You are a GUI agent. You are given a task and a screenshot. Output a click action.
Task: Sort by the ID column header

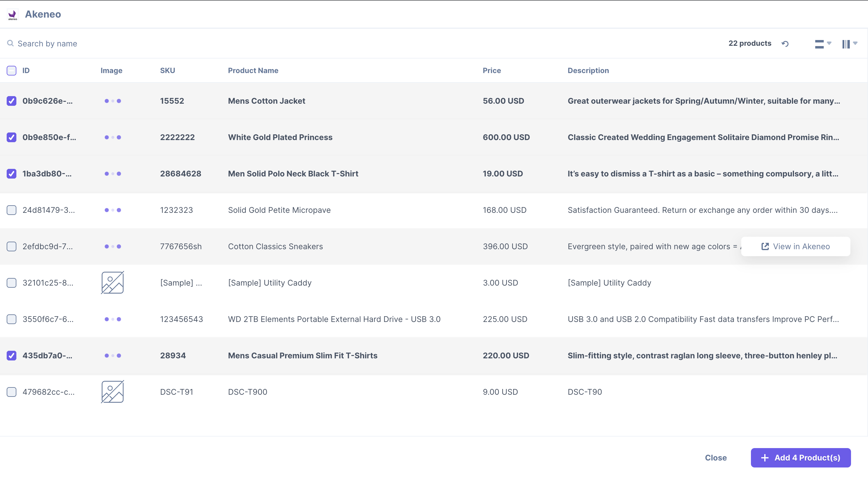tap(26, 70)
